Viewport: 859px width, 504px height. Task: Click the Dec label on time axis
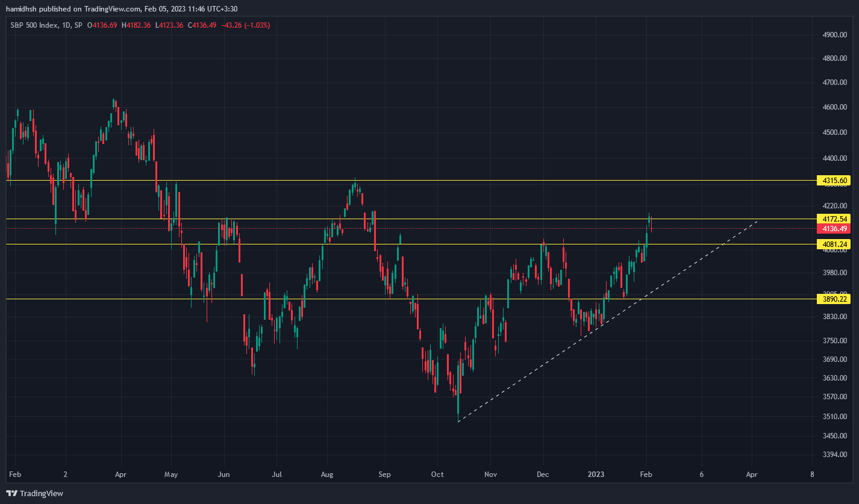543,474
